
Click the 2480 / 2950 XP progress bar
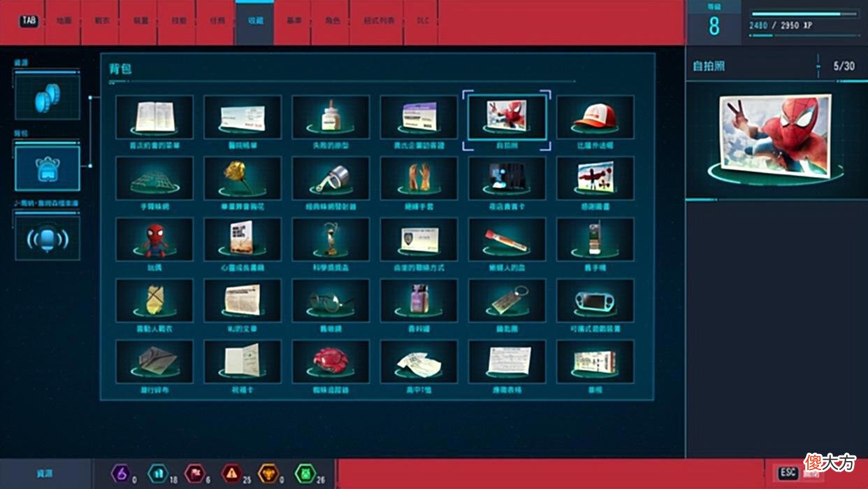coord(805,14)
